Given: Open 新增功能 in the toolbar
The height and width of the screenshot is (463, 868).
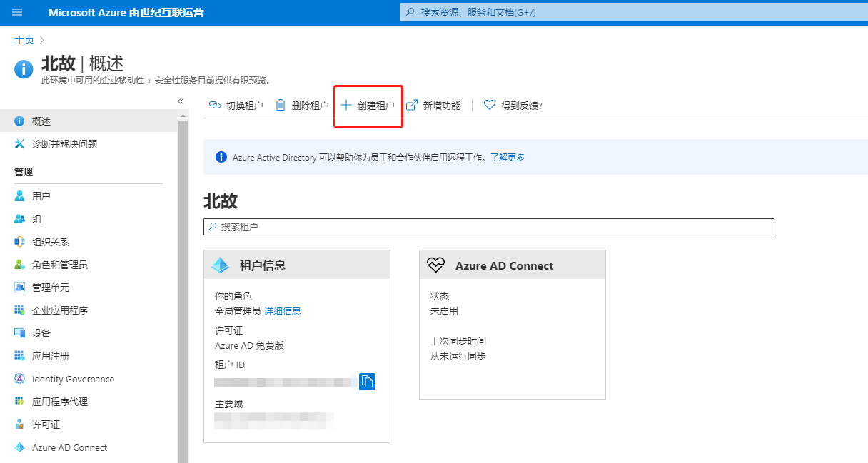Looking at the screenshot, I should tap(433, 106).
